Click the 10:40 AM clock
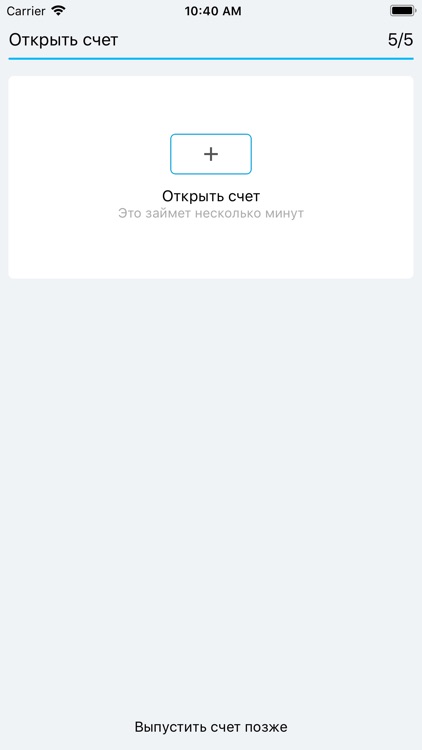 (x=213, y=11)
